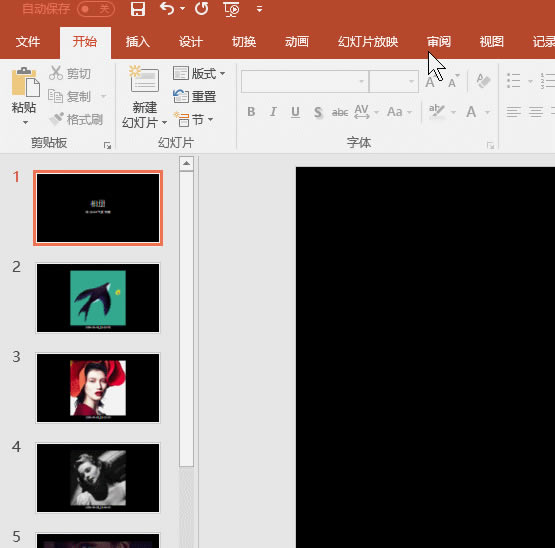Click the 粘贴 clipboard icon
555x548 pixels.
tap(24, 82)
